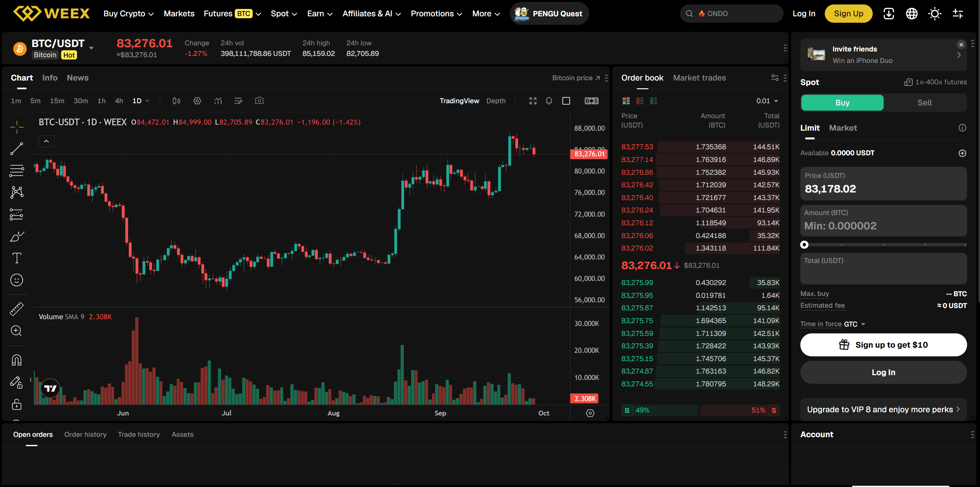Switch to the Info tab
This screenshot has width=980, height=487.
click(50, 78)
